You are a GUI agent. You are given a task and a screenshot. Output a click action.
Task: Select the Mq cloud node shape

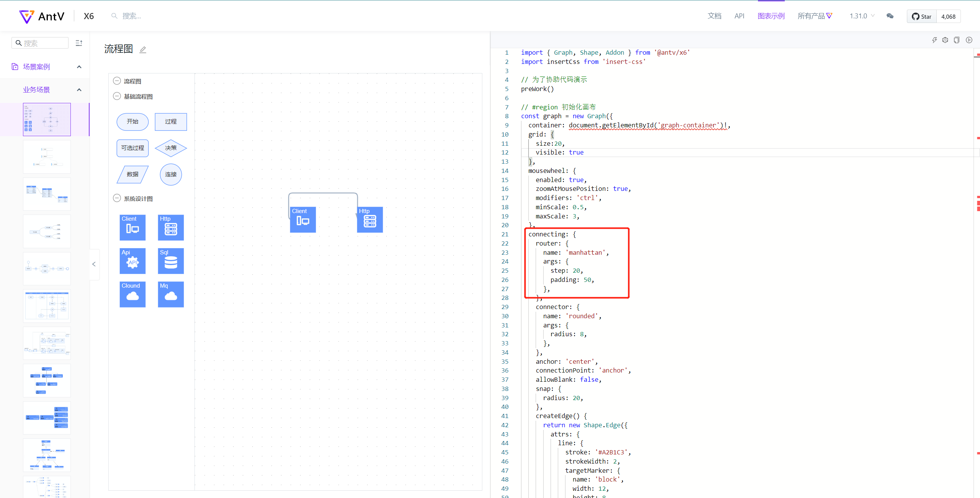point(171,294)
